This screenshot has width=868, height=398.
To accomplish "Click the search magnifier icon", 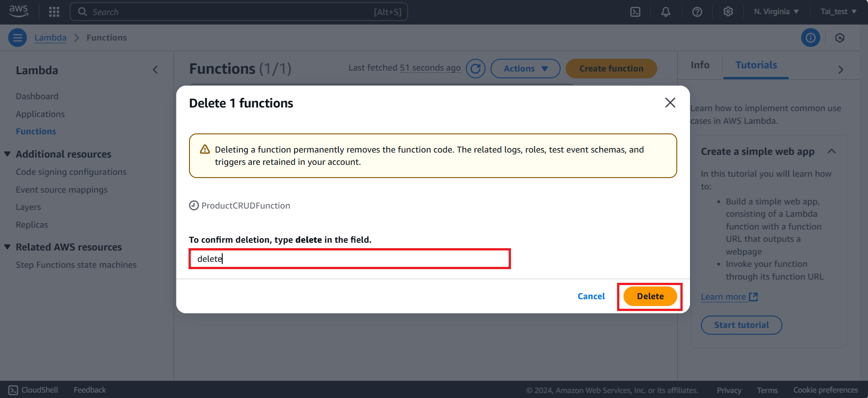I will [x=82, y=12].
